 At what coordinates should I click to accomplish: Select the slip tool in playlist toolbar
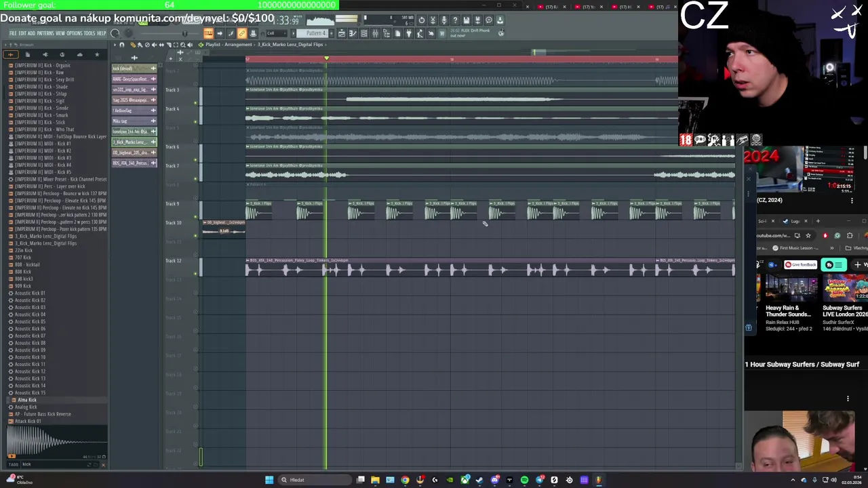[161, 45]
